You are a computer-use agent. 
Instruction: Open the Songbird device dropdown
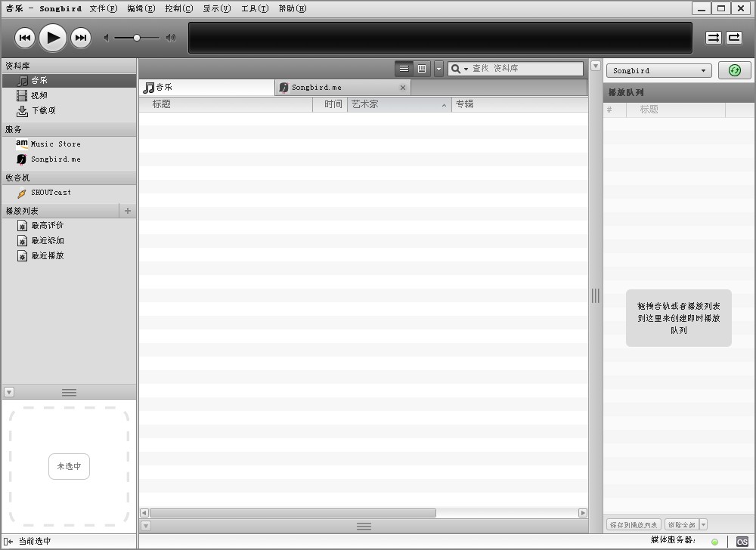point(659,70)
